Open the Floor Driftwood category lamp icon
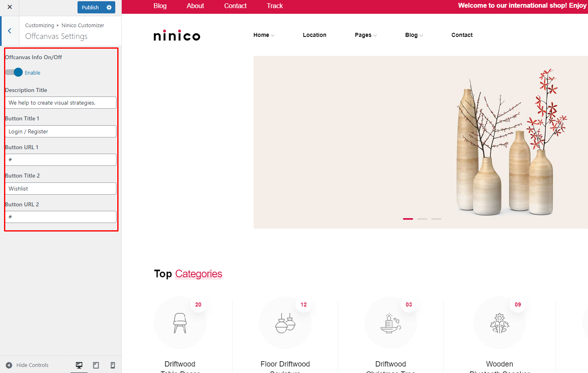588x373 pixels. pyautogui.click(x=285, y=323)
